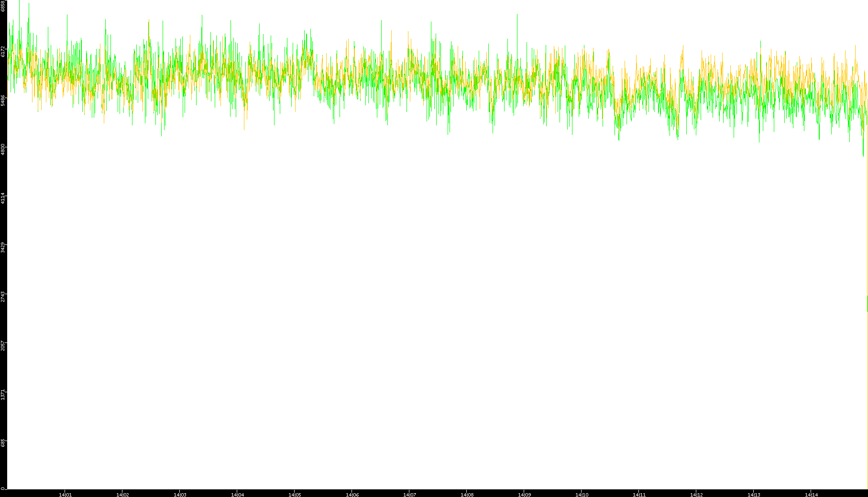Viewport: 868px width, 497px height.
Task: Click the 14:07 time axis label
Action: tap(409, 494)
